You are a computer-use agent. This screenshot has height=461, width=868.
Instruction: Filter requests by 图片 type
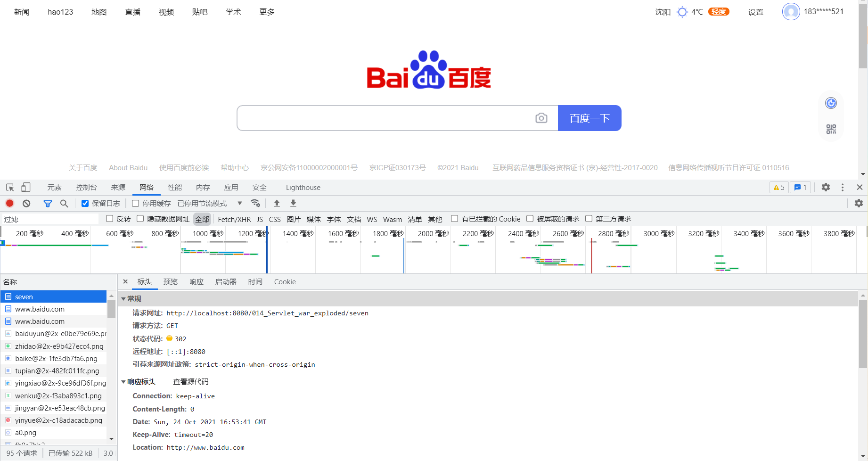point(294,219)
